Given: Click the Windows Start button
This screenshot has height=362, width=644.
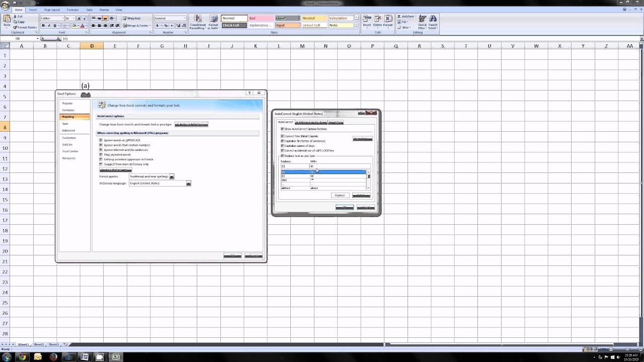Looking at the screenshot, I should pos(6,357).
